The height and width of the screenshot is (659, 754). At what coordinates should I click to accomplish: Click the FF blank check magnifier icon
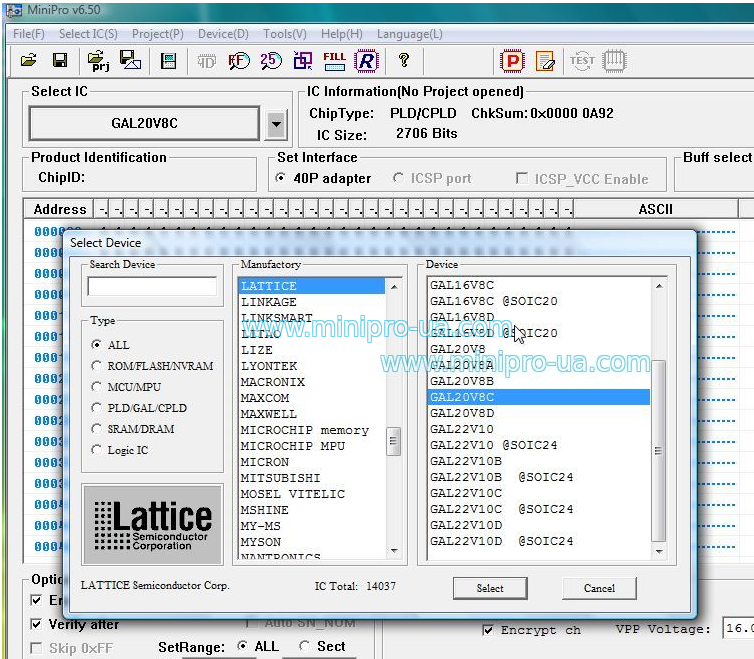(239, 61)
